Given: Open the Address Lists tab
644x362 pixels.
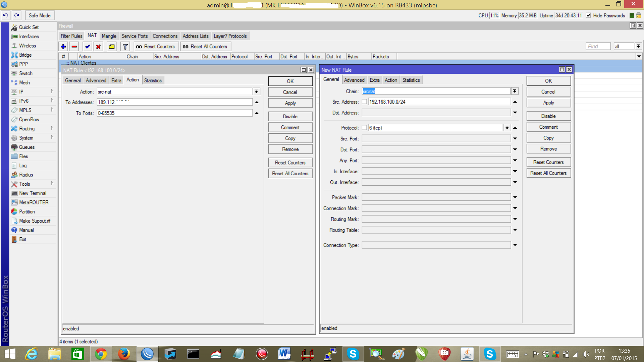Looking at the screenshot, I should pyautogui.click(x=195, y=36).
